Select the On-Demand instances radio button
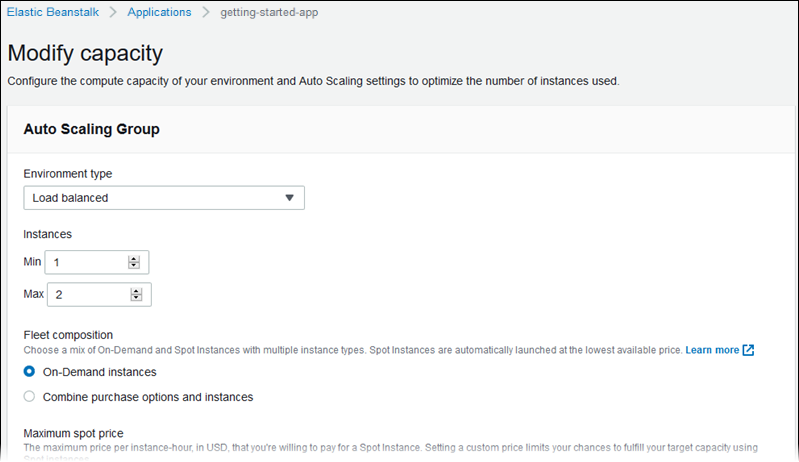Image resolution: width=799 pixels, height=462 pixels. tap(30, 372)
